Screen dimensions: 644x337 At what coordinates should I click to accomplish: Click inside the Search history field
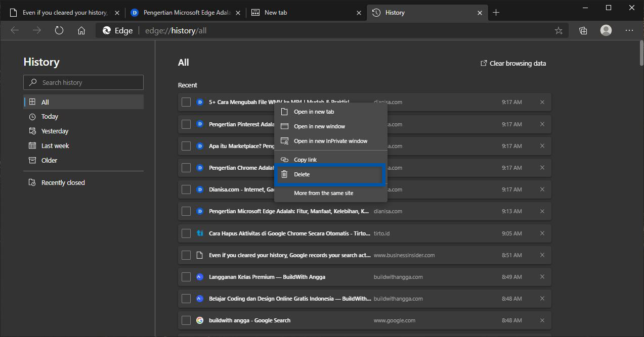pos(83,82)
